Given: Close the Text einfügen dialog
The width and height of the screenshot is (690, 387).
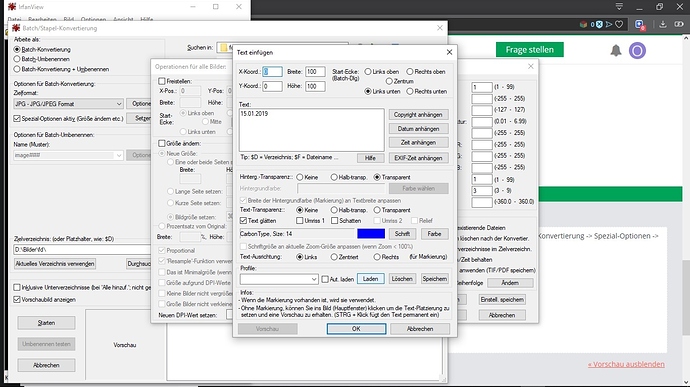Looking at the screenshot, I should click(x=449, y=52).
